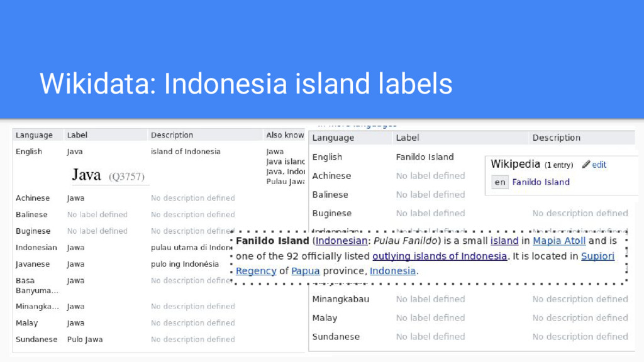Click 'No label defined' for Achinese, Fanildo table
Image resolution: width=644 pixels, height=362 pixels.
430,176
